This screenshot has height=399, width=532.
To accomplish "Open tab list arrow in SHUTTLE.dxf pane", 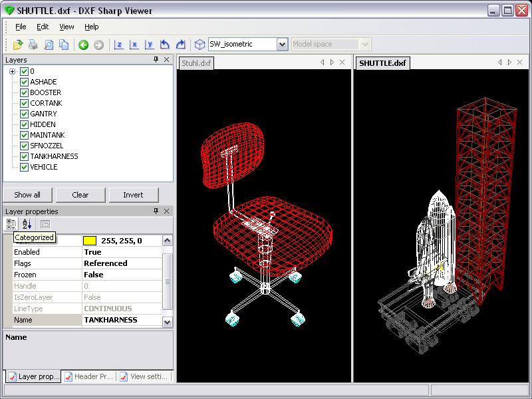I will coord(510,63).
